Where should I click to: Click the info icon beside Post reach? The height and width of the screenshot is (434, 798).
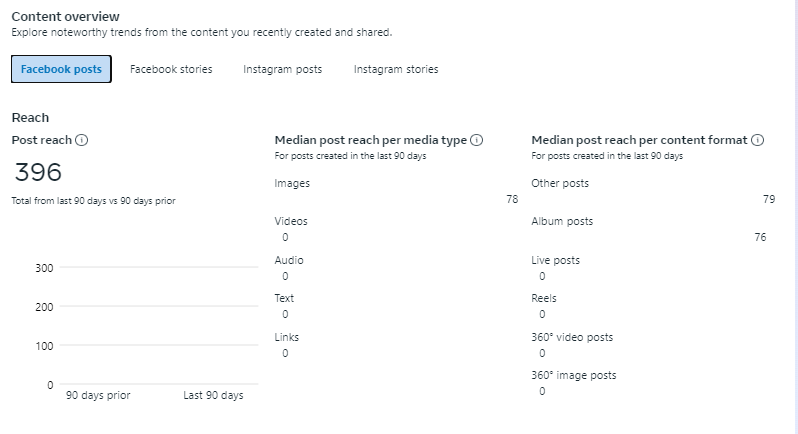(82, 141)
